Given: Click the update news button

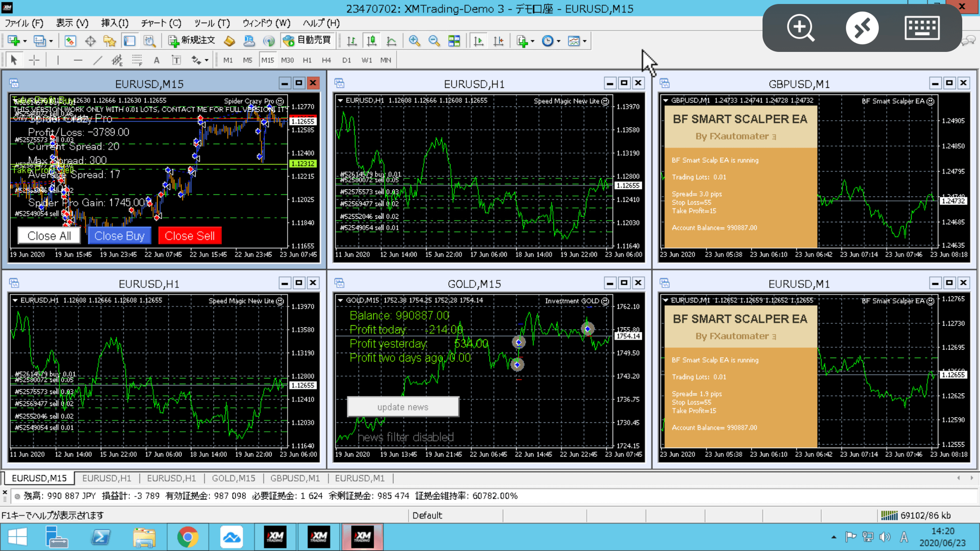Looking at the screenshot, I should (403, 407).
